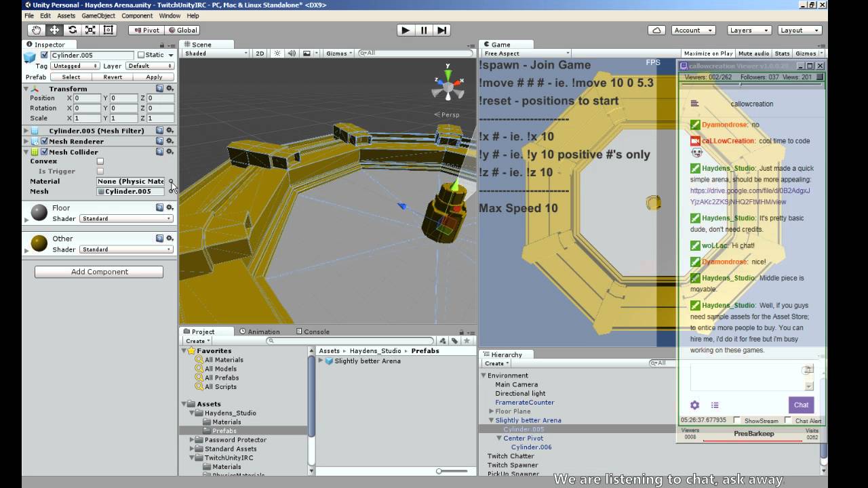
Task: Open Transform component help icon
Action: (159, 88)
